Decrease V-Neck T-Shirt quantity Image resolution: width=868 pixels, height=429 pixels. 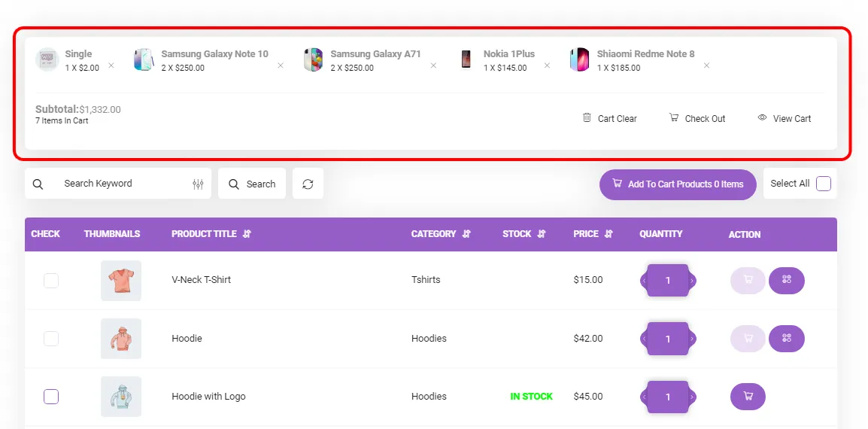645,281
